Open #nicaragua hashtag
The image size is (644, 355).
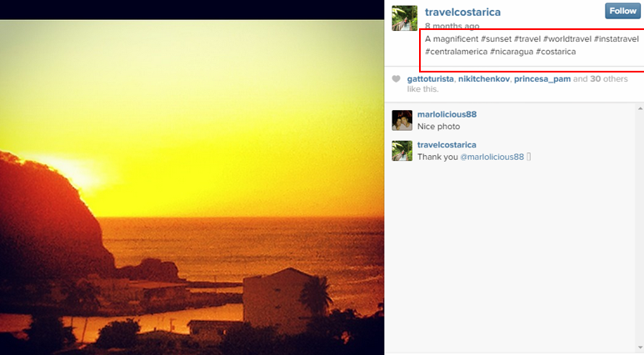click(x=512, y=52)
